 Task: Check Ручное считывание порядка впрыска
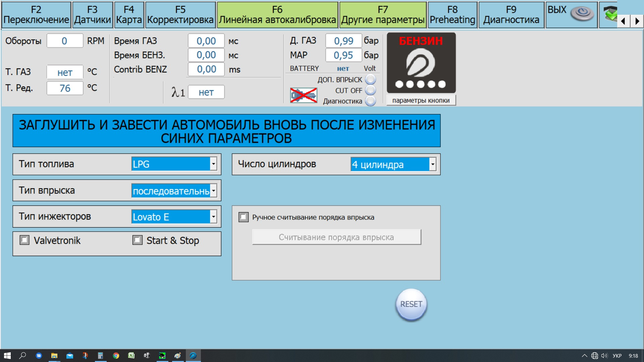pos(244,217)
